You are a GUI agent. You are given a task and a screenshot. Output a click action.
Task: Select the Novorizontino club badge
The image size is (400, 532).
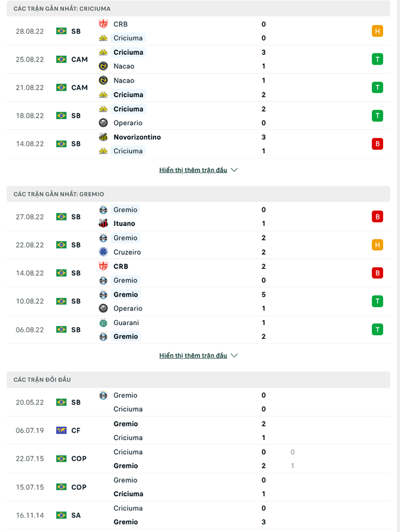(x=103, y=137)
